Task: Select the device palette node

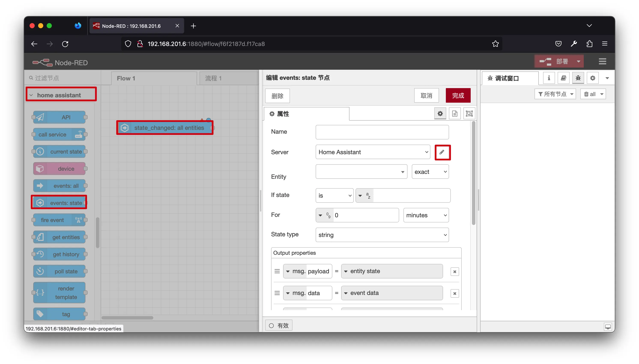Action: point(59,169)
